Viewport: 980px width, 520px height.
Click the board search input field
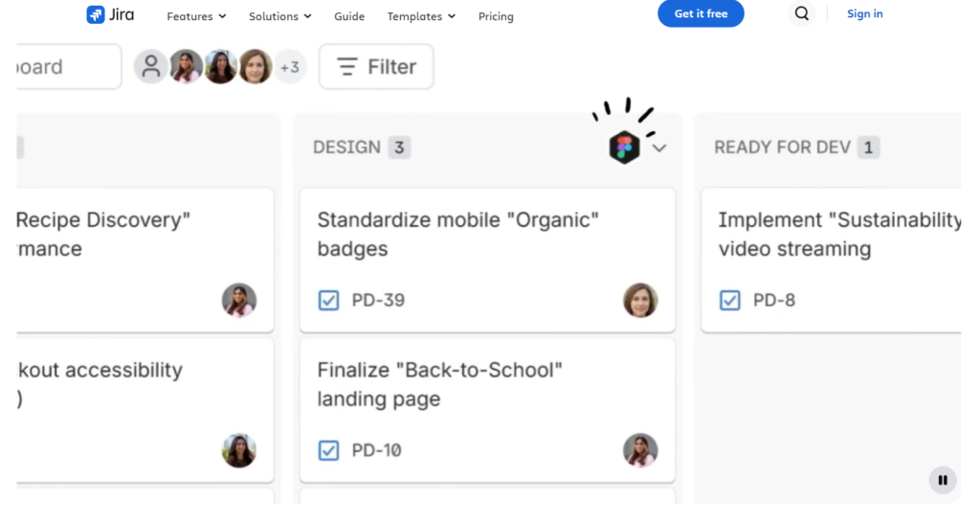(69, 66)
